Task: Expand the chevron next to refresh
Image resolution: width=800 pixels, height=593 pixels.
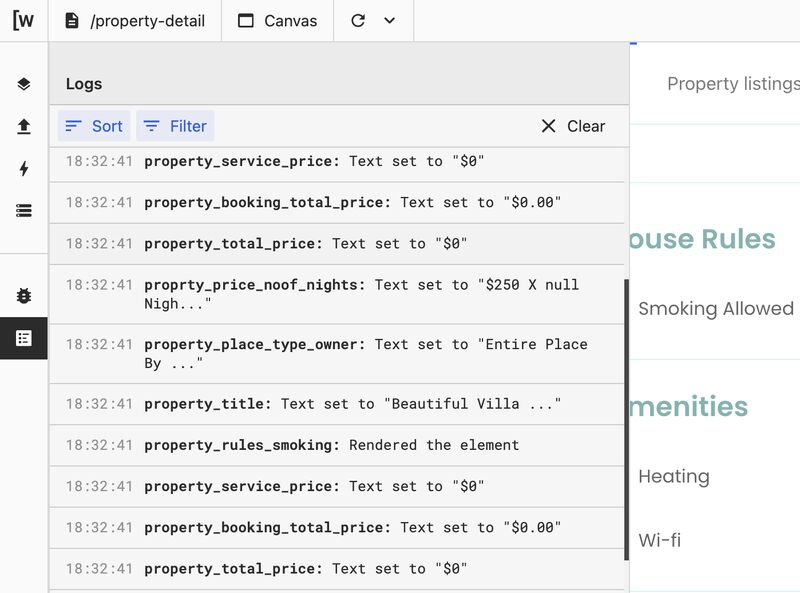Action: tap(389, 21)
